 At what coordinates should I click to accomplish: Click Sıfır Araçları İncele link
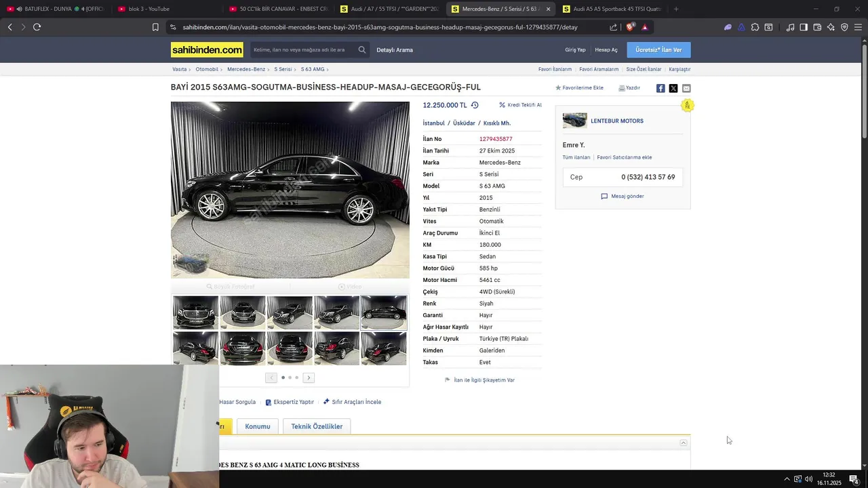352,402
